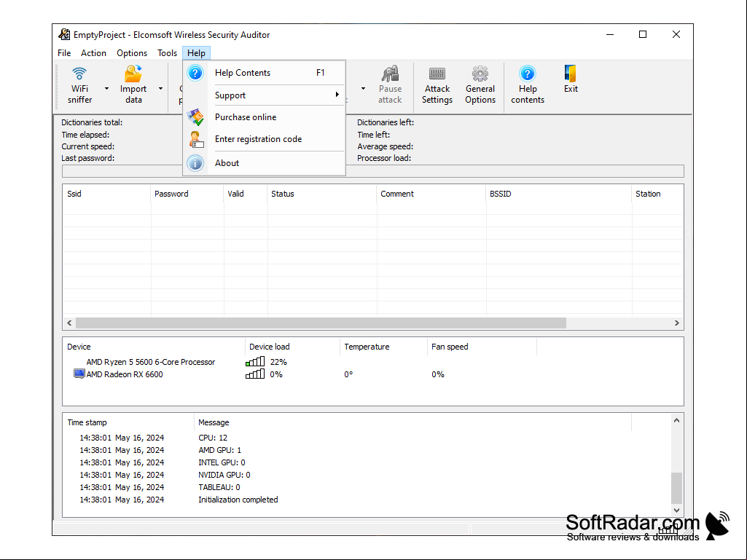Click the Radeon 0% load bar icon

pyautogui.click(x=255, y=374)
